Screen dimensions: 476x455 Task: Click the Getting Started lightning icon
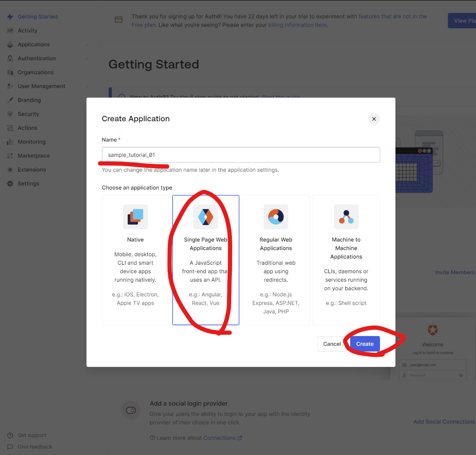point(10,17)
